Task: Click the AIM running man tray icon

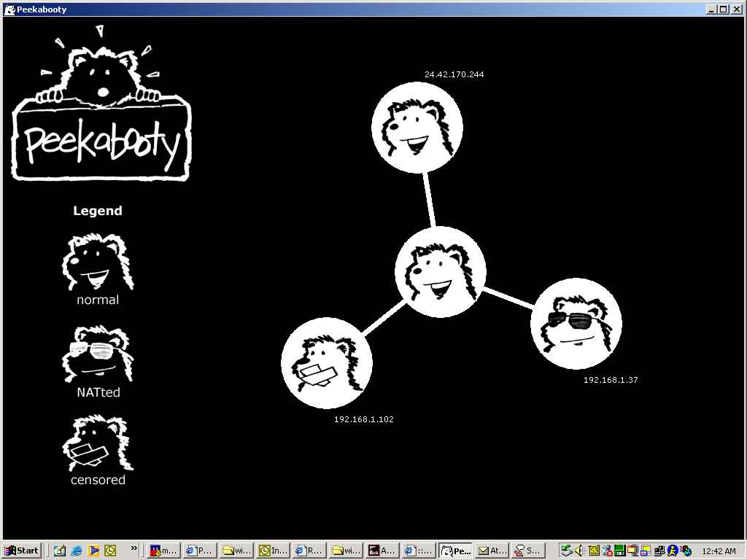Action: [x=672, y=551]
